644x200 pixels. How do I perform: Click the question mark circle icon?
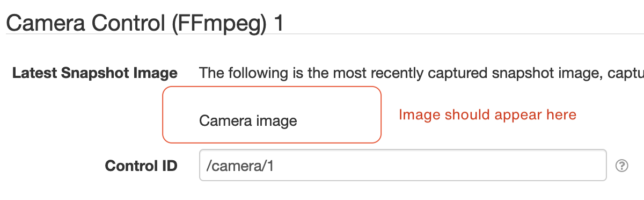tap(621, 166)
